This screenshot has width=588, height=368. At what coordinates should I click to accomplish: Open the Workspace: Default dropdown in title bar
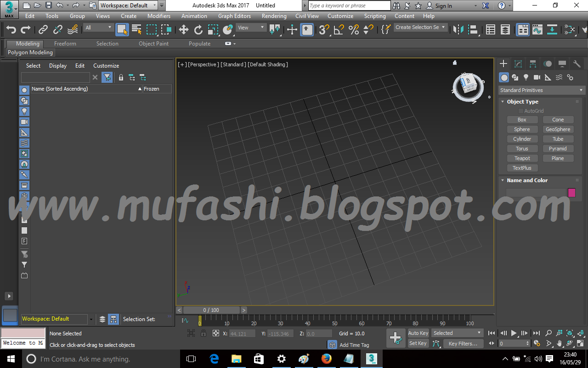pyautogui.click(x=129, y=6)
